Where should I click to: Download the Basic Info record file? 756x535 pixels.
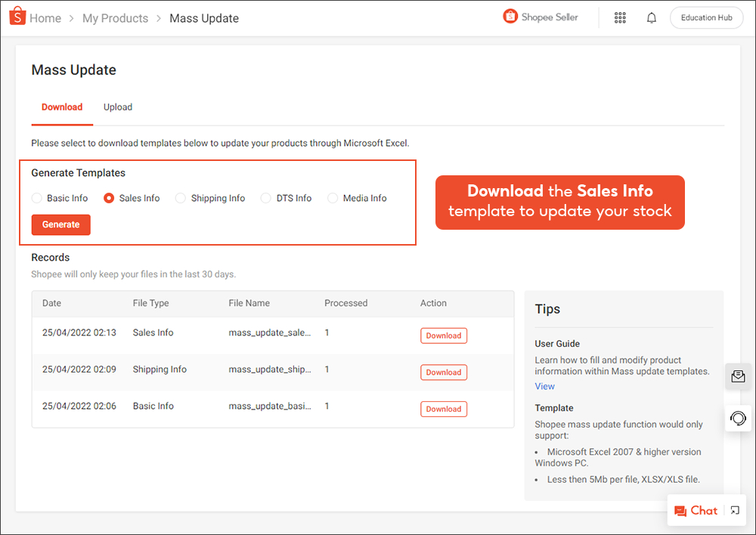pos(443,409)
